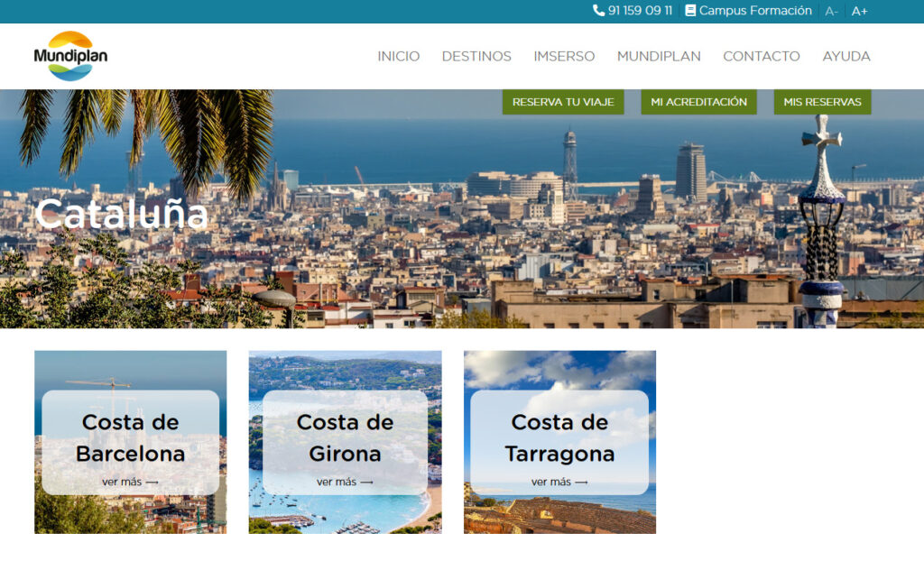Image resolution: width=924 pixels, height=561 pixels.
Task: Click the arrow after Costa de Girona ver más
Action: 366,483
